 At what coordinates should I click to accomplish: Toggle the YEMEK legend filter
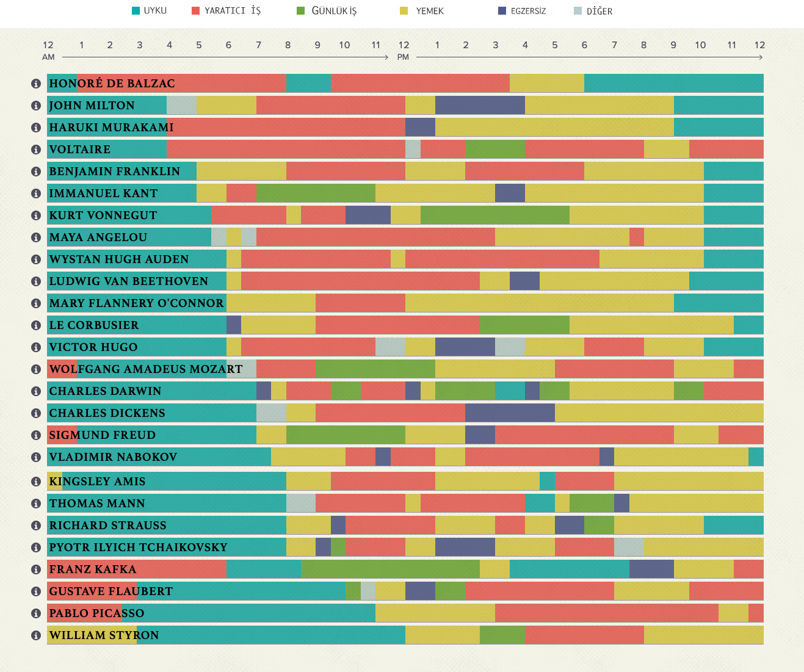pyautogui.click(x=422, y=11)
